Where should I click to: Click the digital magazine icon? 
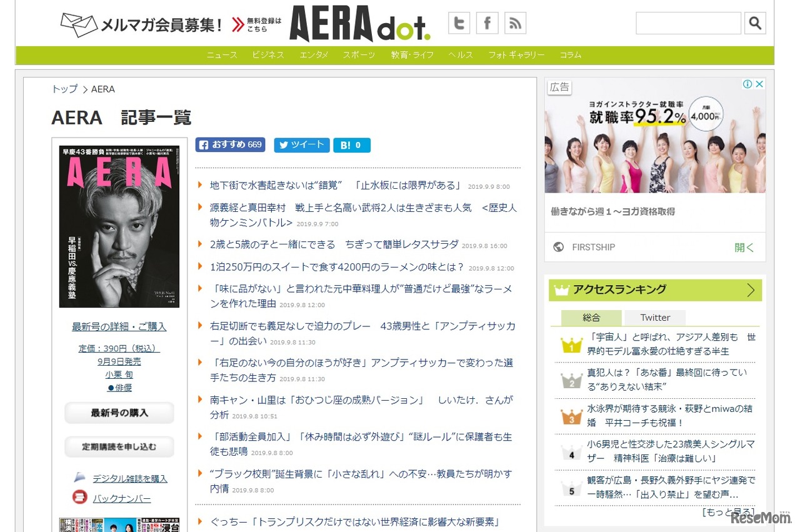(79, 477)
